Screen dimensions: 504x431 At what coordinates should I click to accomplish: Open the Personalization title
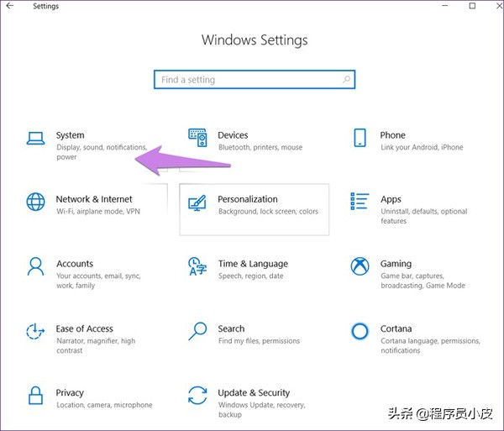click(248, 199)
